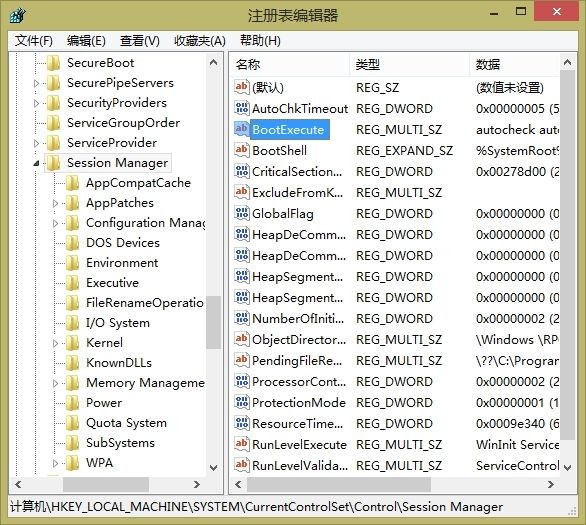Image resolution: width=586 pixels, height=525 pixels.
Task: Expand the AppPatches subkey
Action: pyautogui.click(x=55, y=203)
